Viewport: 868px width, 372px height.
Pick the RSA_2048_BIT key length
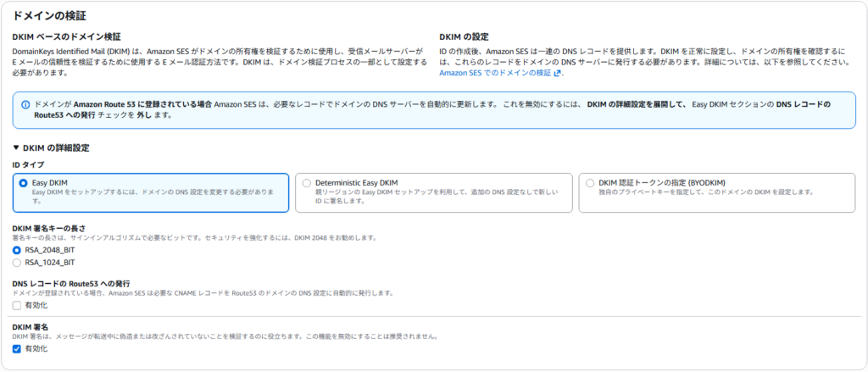pos(17,251)
